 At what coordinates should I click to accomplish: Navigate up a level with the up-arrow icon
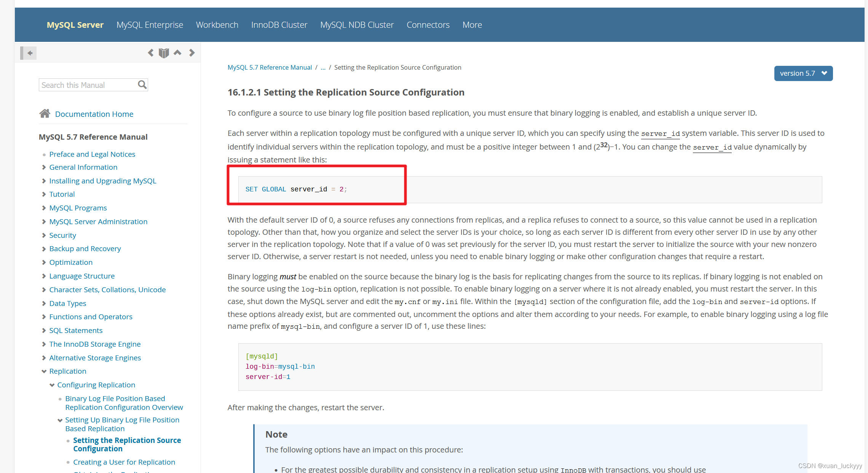(x=177, y=53)
